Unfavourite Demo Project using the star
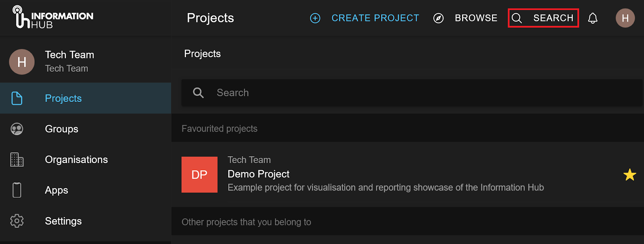Screen dimensions: 644x244 (630, 175)
